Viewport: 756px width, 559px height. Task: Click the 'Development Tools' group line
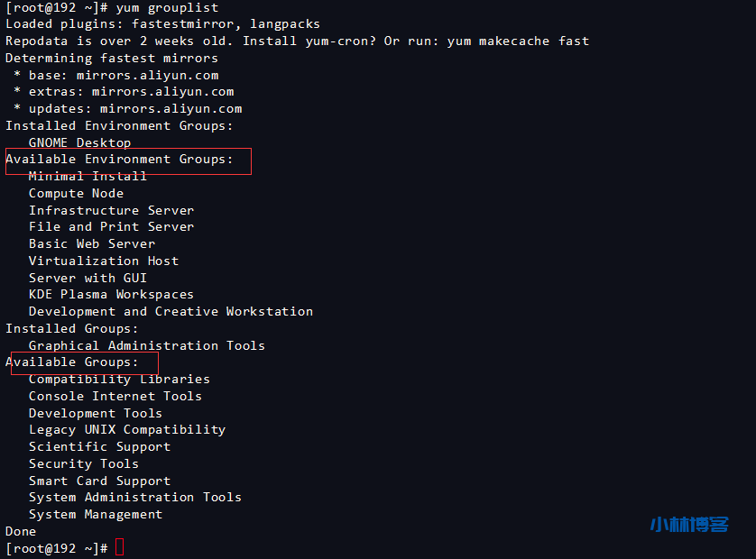96,413
